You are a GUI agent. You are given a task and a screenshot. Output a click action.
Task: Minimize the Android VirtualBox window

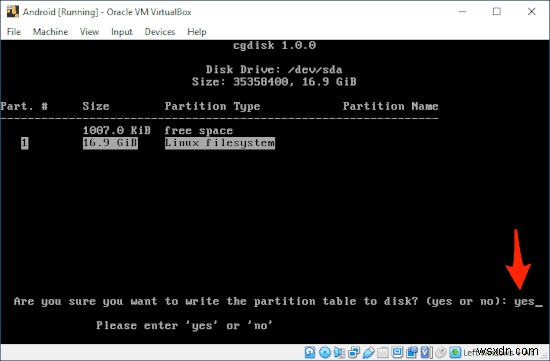click(462, 12)
